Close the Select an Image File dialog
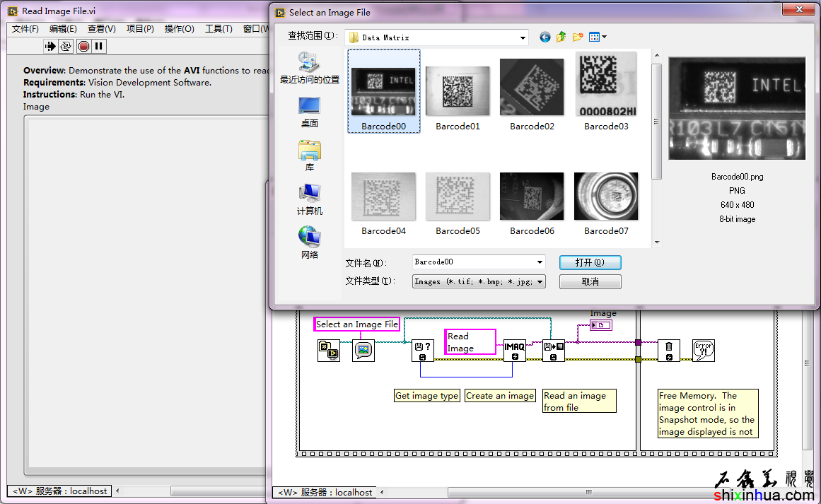821x504 pixels. pyautogui.click(x=799, y=9)
